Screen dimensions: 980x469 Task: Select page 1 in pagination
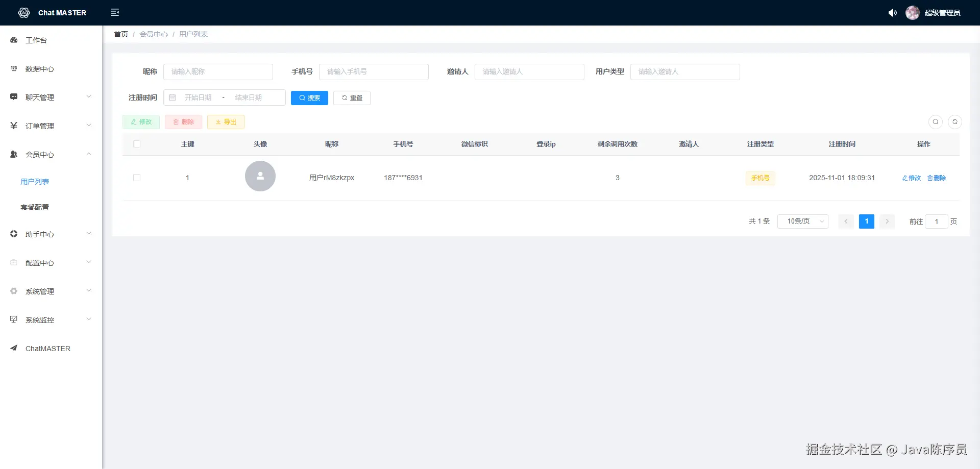coord(867,221)
